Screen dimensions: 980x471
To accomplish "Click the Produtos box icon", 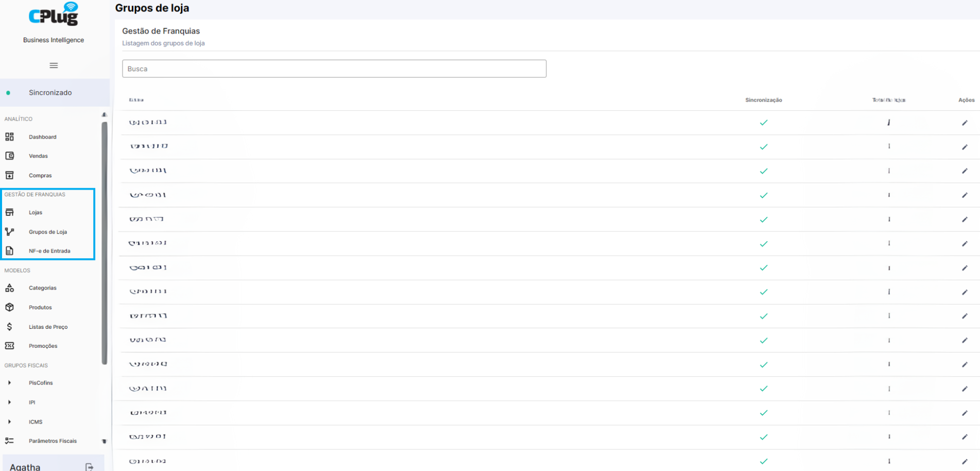I will click(9, 307).
